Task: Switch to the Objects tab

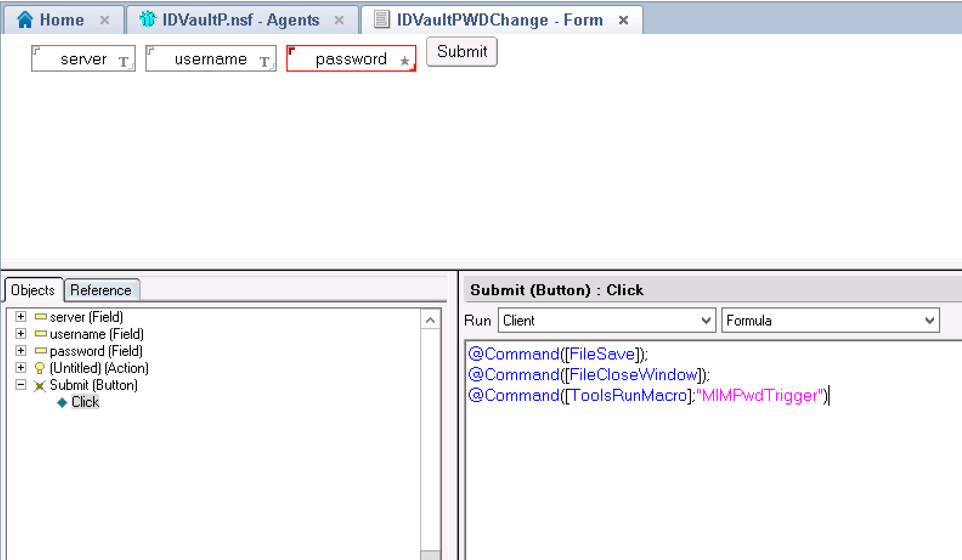Action: (x=33, y=290)
